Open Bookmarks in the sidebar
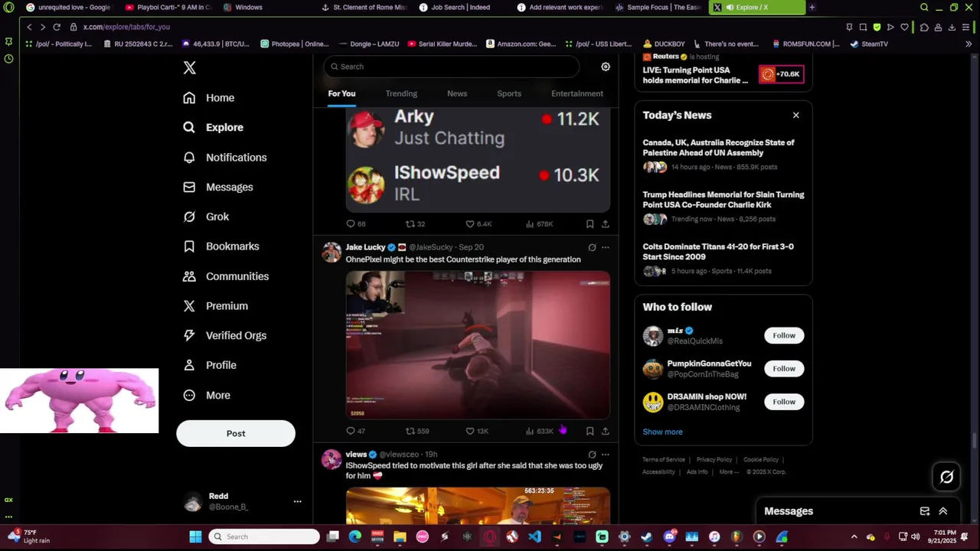 tap(221, 246)
